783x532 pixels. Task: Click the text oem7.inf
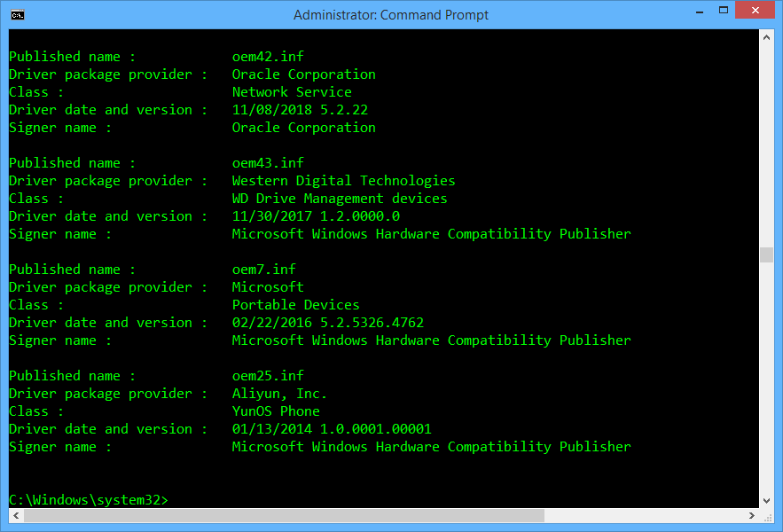pyautogui.click(x=263, y=270)
